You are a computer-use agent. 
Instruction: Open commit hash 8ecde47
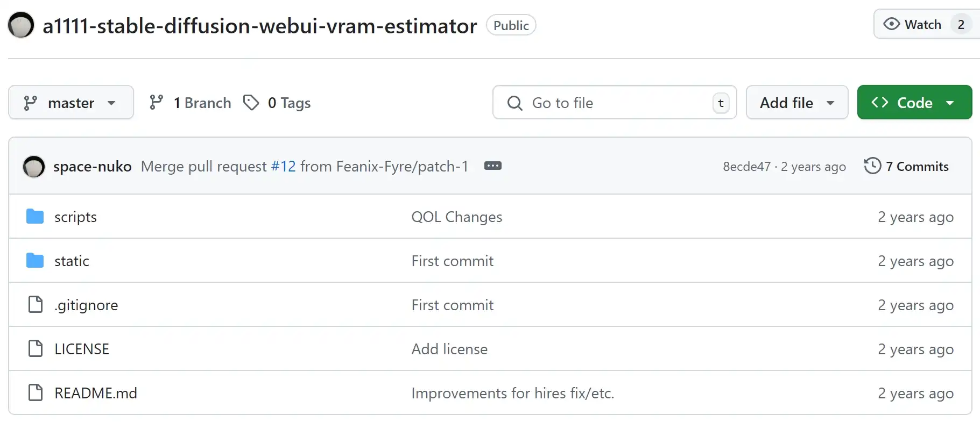coord(746,167)
